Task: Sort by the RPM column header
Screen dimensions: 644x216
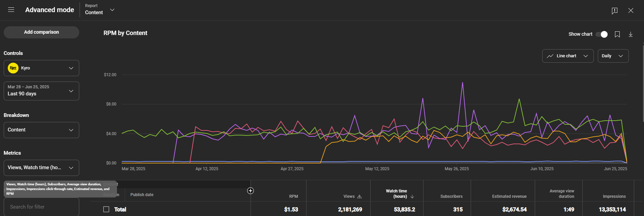Action: click(x=293, y=196)
